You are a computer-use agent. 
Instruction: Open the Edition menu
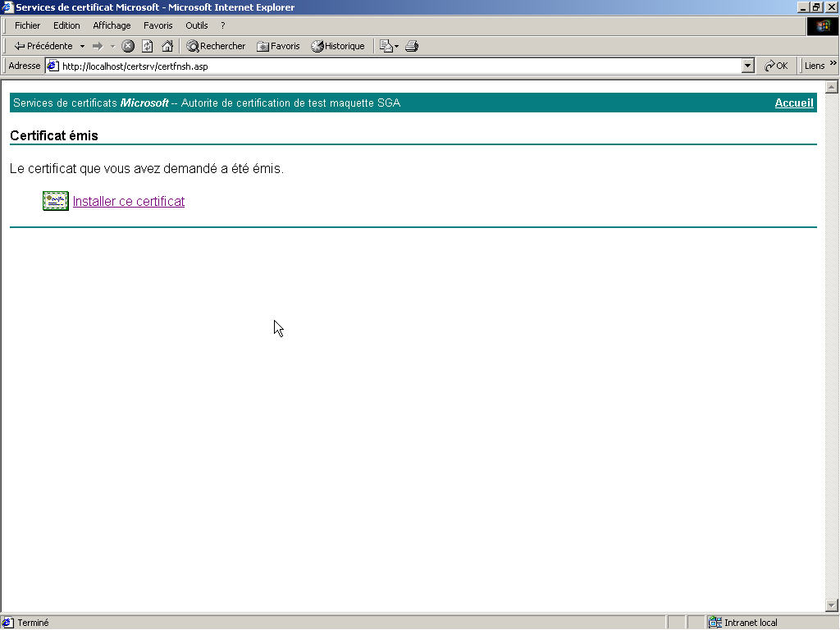click(66, 25)
